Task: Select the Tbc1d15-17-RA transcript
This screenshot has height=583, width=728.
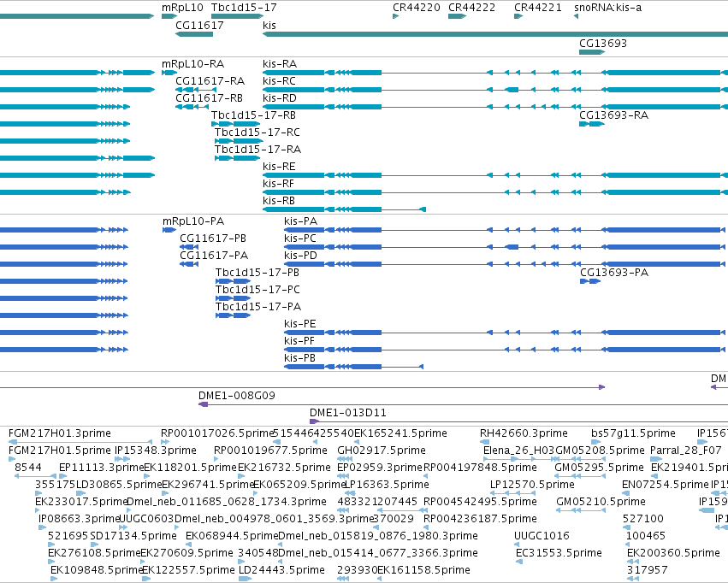Action: [237, 158]
